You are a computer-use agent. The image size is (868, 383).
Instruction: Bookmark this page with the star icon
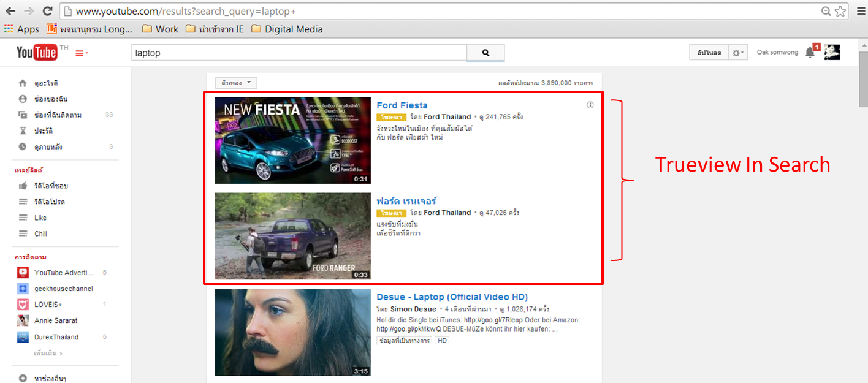[840, 11]
